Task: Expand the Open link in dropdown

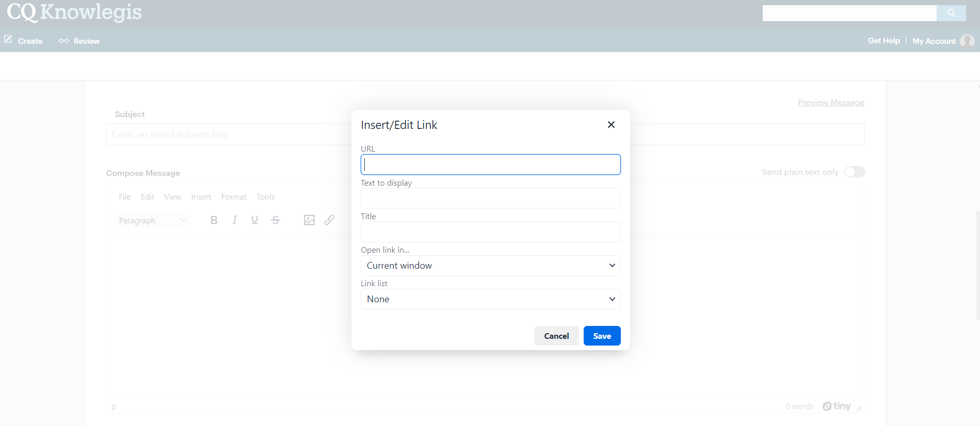Action: pos(490,266)
